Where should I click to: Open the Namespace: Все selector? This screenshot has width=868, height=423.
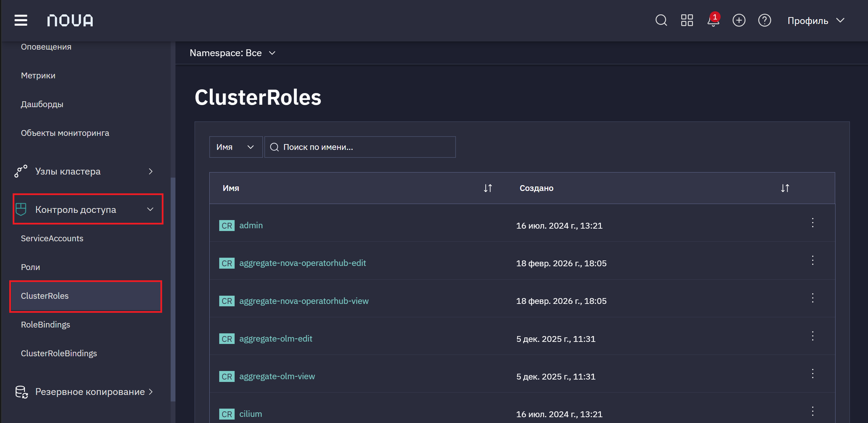(x=233, y=53)
